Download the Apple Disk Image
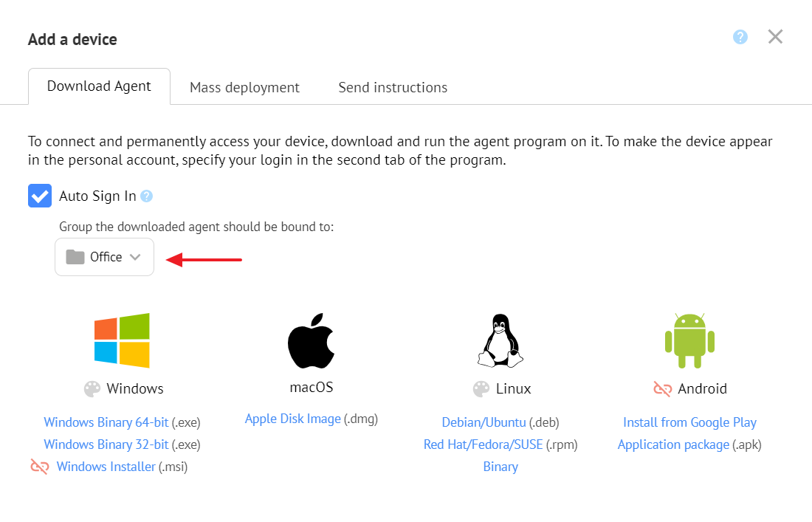Image resolution: width=812 pixels, height=522 pixels. coord(293,419)
